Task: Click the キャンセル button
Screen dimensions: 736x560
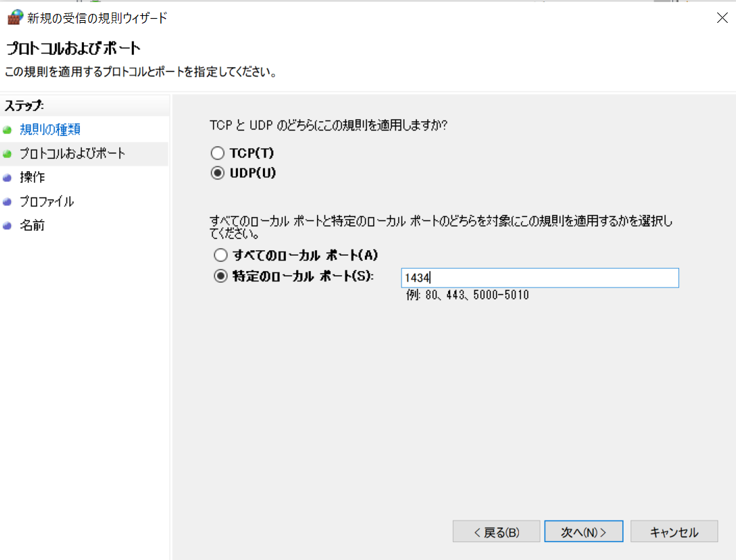Action: point(674,532)
